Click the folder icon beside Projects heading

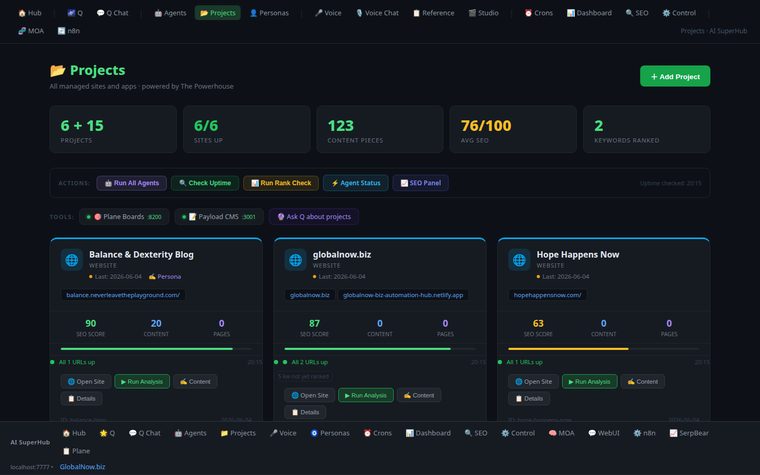coord(58,70)
